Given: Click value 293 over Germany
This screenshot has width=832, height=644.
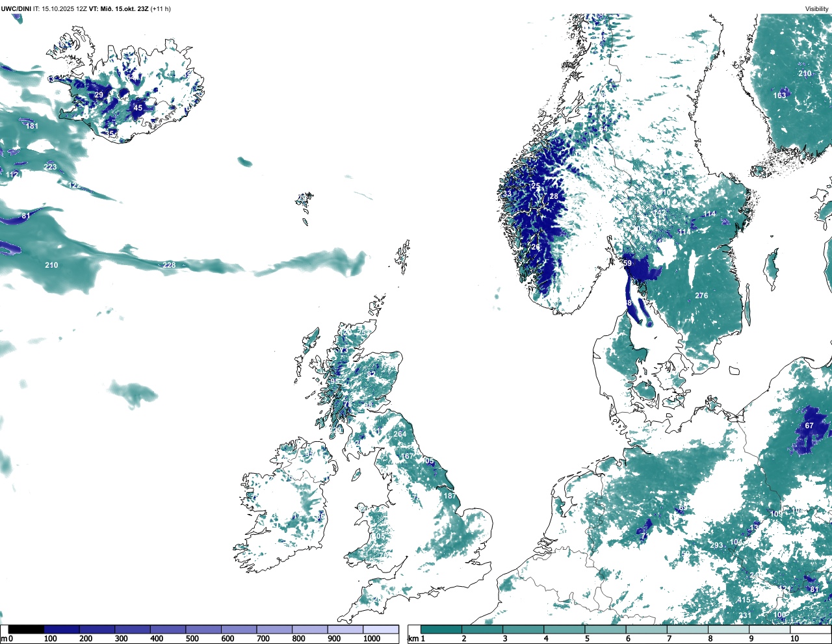Looking at the screenshot, I should (716, 546).
